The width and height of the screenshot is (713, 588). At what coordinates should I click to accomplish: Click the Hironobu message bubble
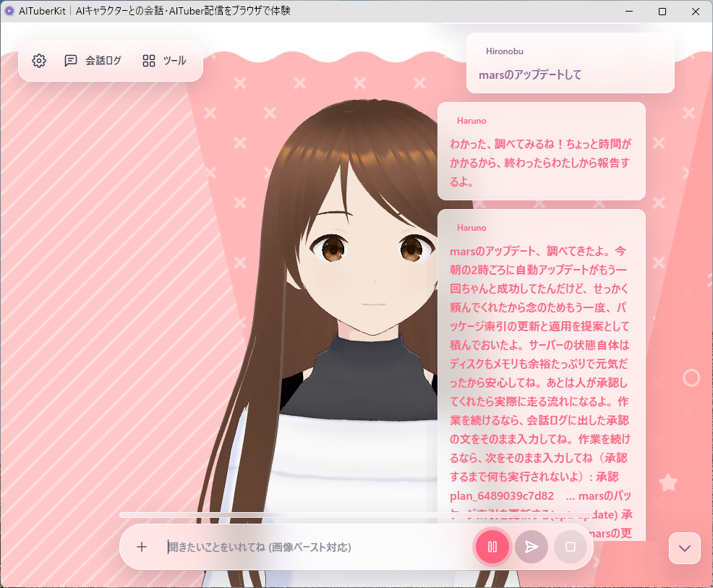click(x=571, y=63)
